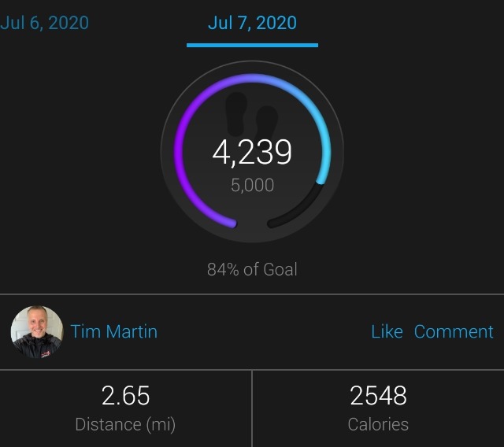Like this step activity
This screenshot has width=504, height=447.
(x=387, y=331)
